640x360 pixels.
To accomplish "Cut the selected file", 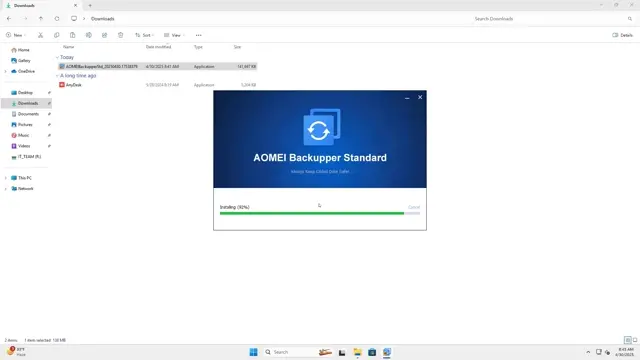I will pos(40,35).
